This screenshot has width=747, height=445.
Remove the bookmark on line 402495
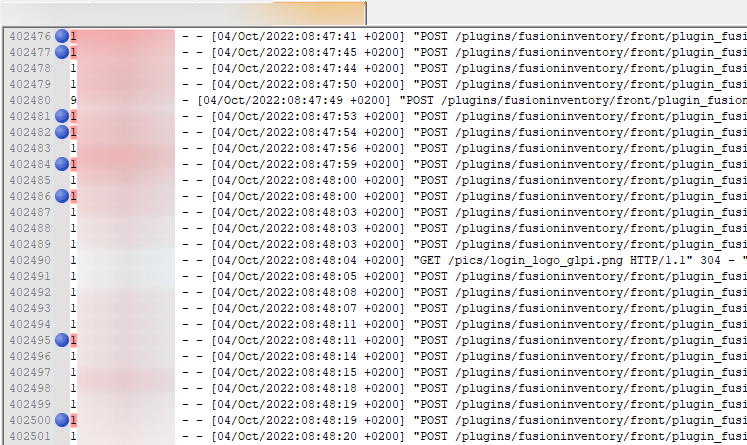click(x=62, y=340)
